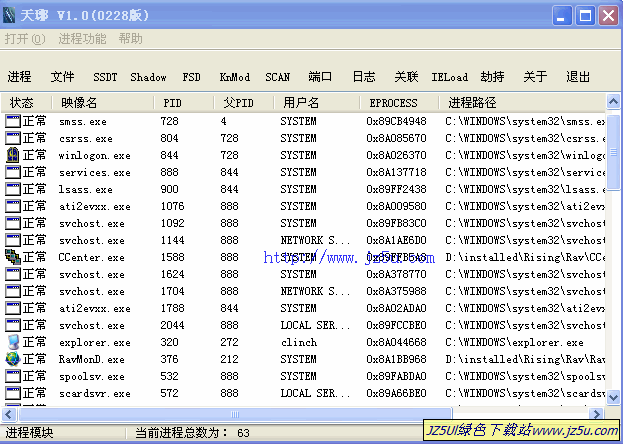Select the scardsvr.exe image name
Image resolution: width=623 pixels, height=444 pixels.
[95, 394]
